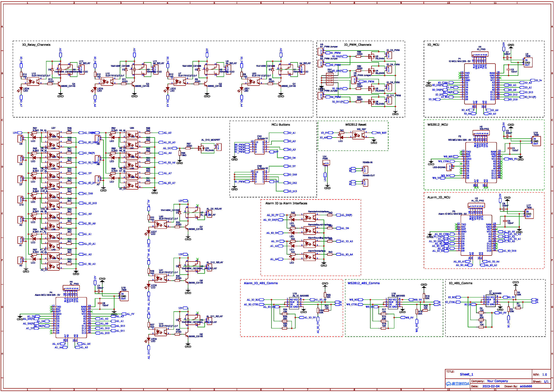The width and height of the screenshot is (554, 392).
Task: Click the IO_Relay_Channels section label
Action: [x=36, y=45]
